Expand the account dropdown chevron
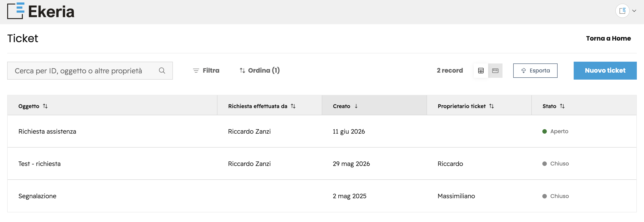644x222 pixels. pos(634,11)
